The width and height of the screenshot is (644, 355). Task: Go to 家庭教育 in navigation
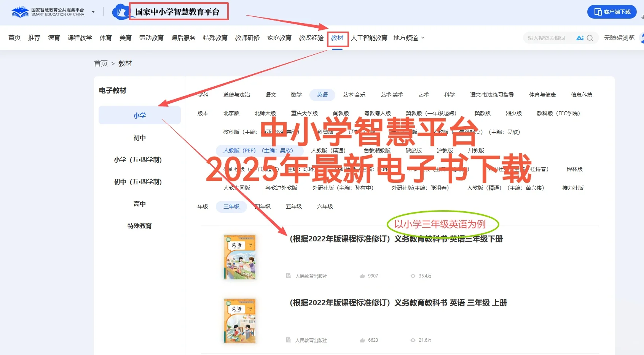tap(279, 38)
